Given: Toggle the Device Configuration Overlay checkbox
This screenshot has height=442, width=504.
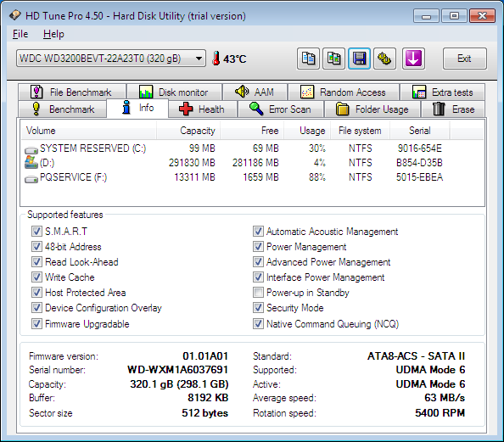Looking at the screenshot, I should click(x=36, y=308).
